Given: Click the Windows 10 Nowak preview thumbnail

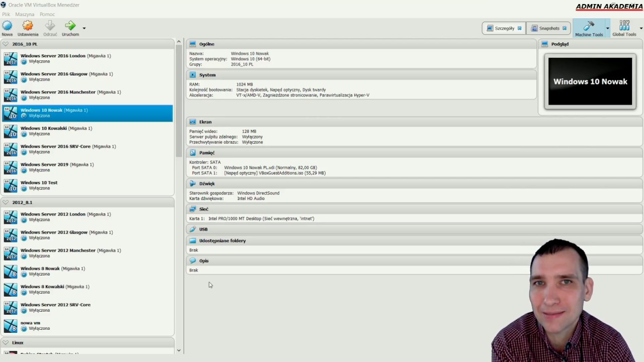Looking at the screenshot, I should [x=590, y=81].
